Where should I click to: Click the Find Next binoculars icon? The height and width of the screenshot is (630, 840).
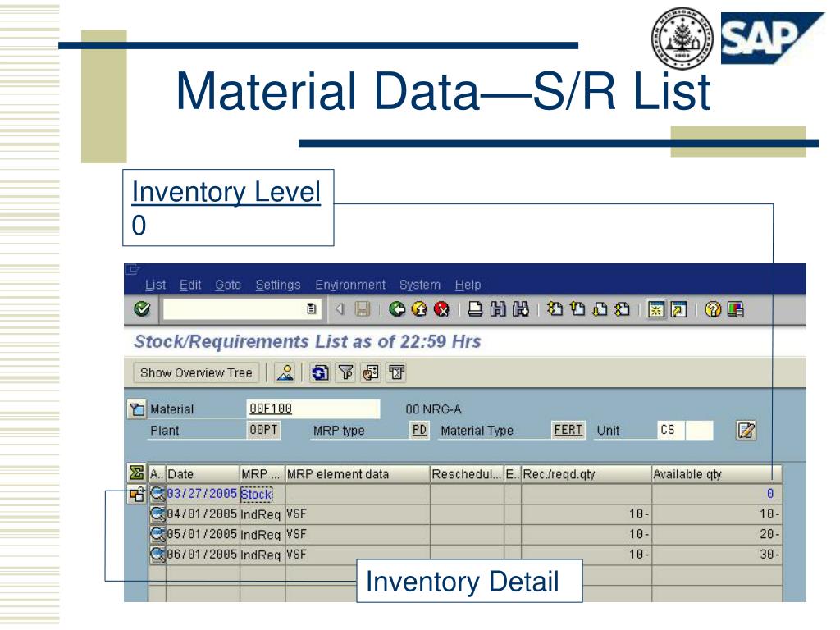point(520,309)
